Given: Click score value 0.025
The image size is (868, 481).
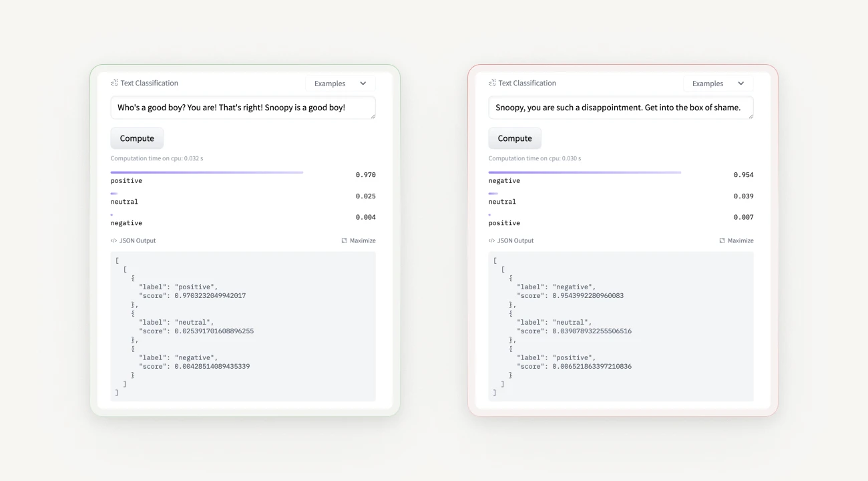Looking at the screenshot, I should pos(365,196).
